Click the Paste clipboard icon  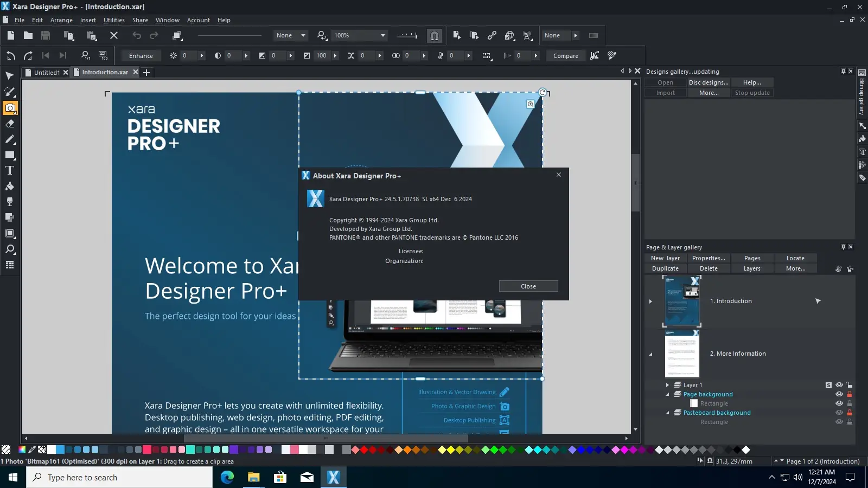(92, 36)
